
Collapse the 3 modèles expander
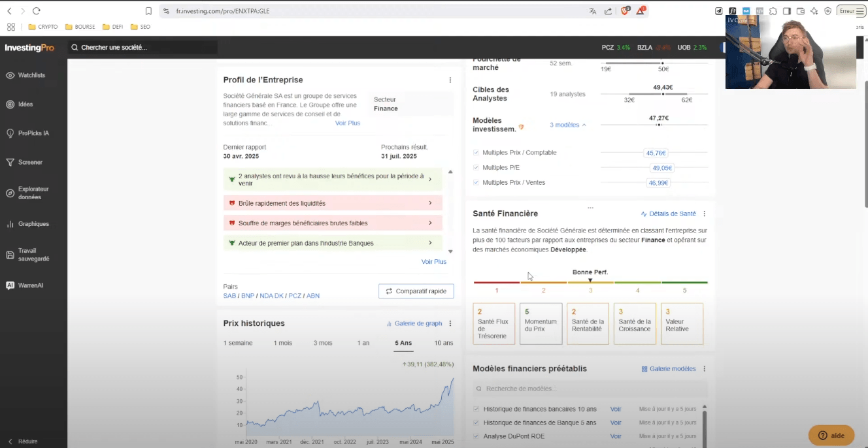click(568, 125)
